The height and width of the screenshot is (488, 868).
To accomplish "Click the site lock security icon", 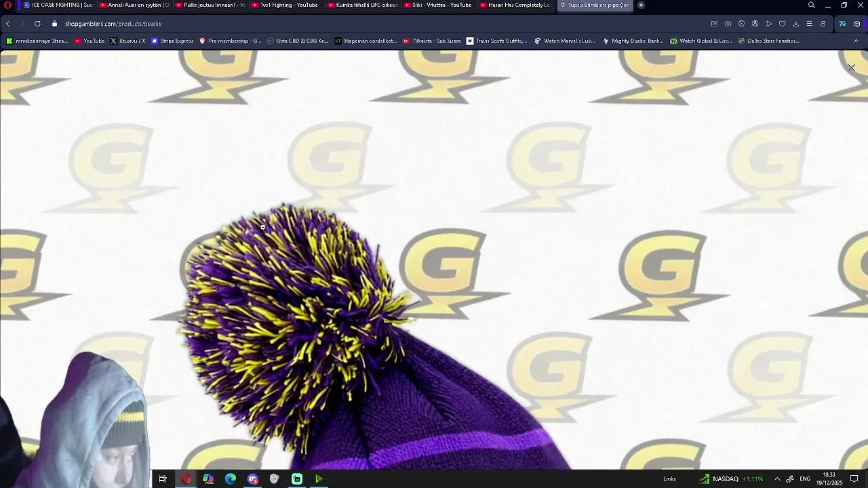I will [55, 24].
